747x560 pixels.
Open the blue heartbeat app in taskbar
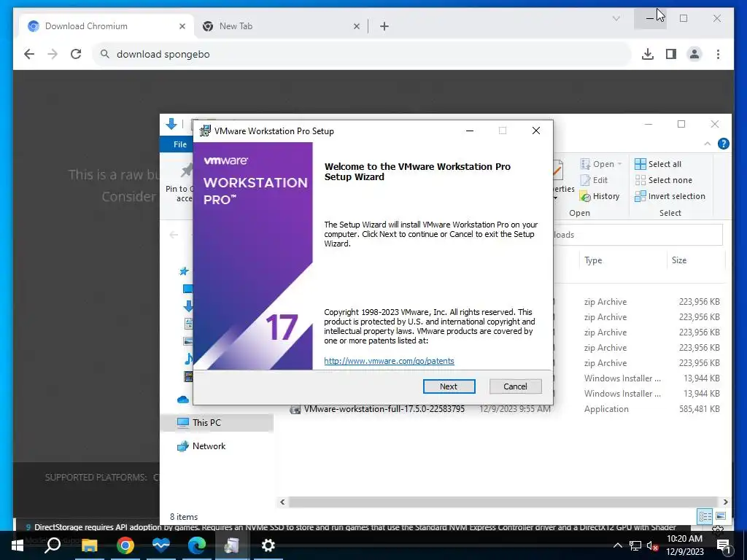161,545
